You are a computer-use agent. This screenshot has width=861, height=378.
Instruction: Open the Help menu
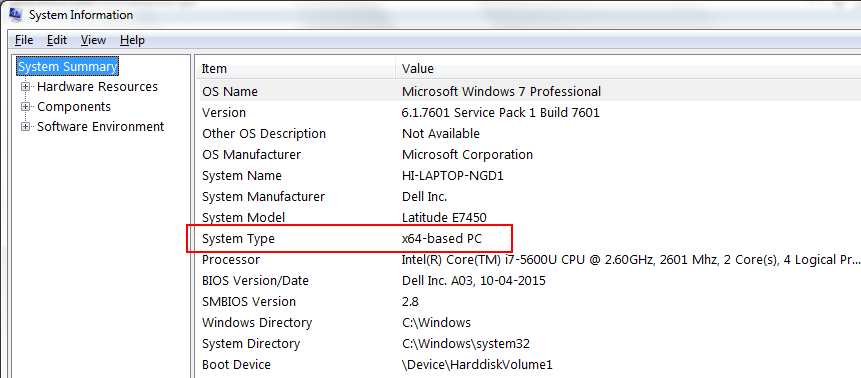[132, 40]
